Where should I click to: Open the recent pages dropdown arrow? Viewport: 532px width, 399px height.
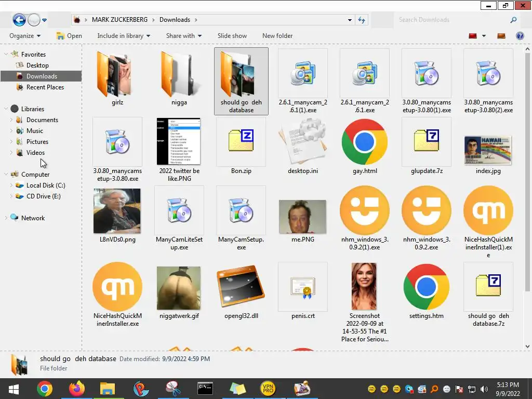tap(44, 20)
